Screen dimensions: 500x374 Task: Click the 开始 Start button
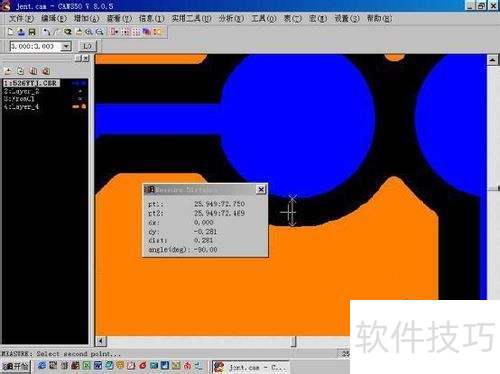(x=15, y=367)
